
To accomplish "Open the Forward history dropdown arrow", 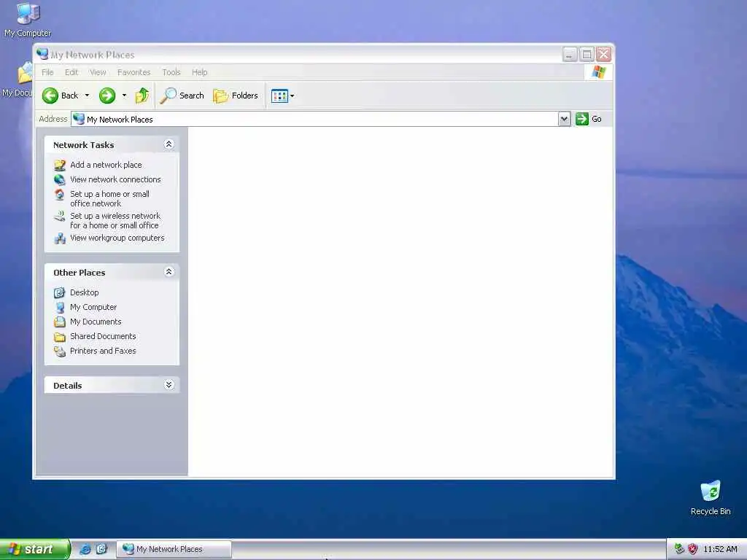I will pos(124,96).
